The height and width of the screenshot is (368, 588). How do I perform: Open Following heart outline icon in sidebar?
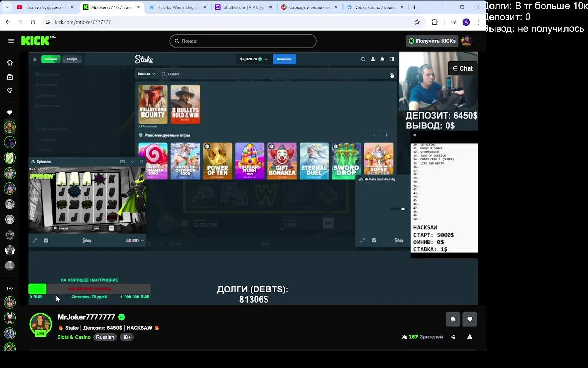[10, 90]
